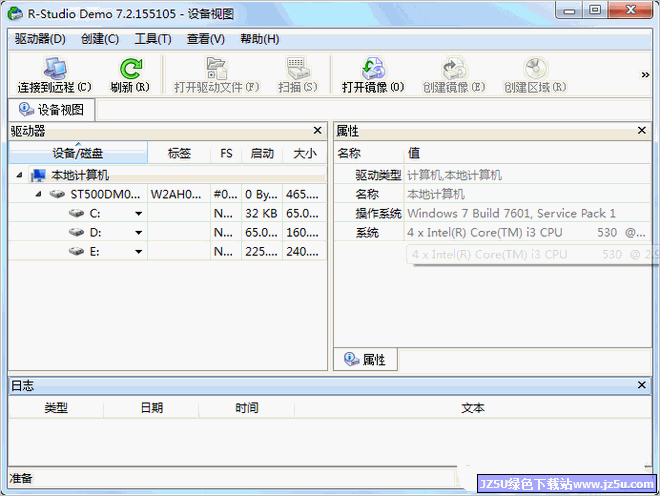The width and height of the screenshot is (660, 496).
Task: Click the green Refresh (刷新) icon
Action: (130, 68)
